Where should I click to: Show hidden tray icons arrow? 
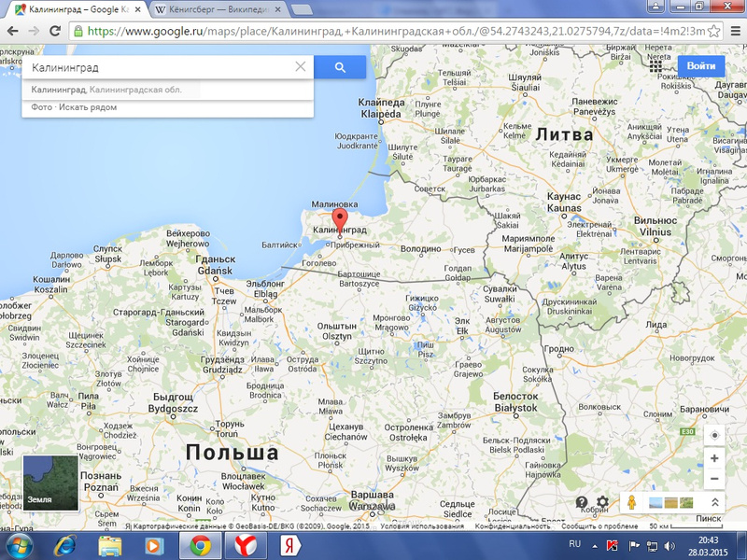click(595, 546)
